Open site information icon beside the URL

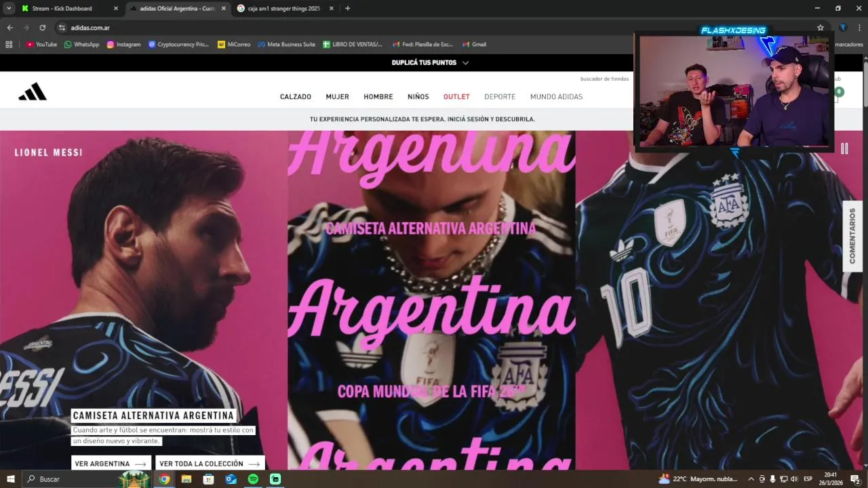[x=62, y=28]
